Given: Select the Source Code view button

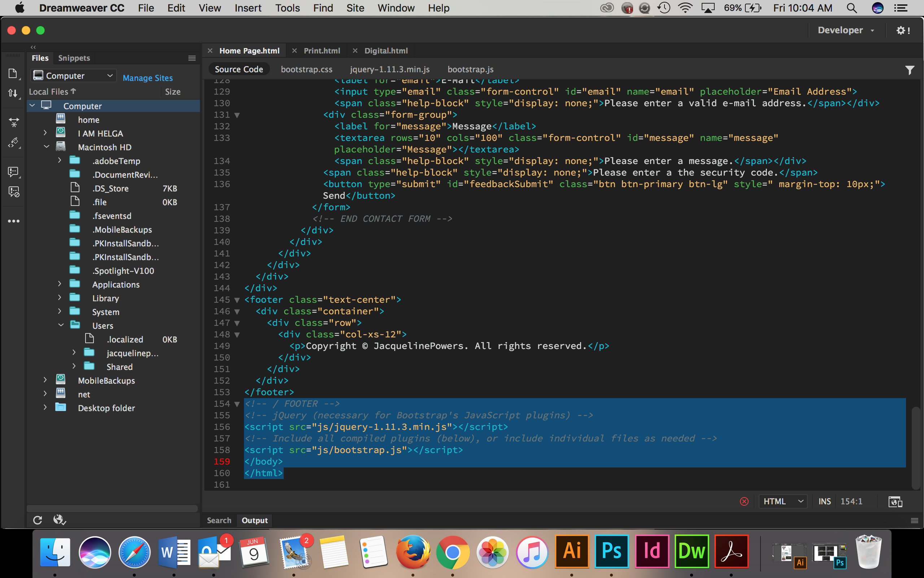Looking at the screenshot, I should pyautogui.click(x=239, y=69).
